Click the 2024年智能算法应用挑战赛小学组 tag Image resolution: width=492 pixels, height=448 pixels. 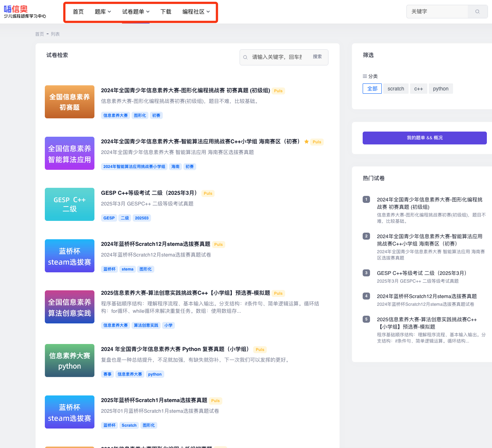click(x=134, y=166)
